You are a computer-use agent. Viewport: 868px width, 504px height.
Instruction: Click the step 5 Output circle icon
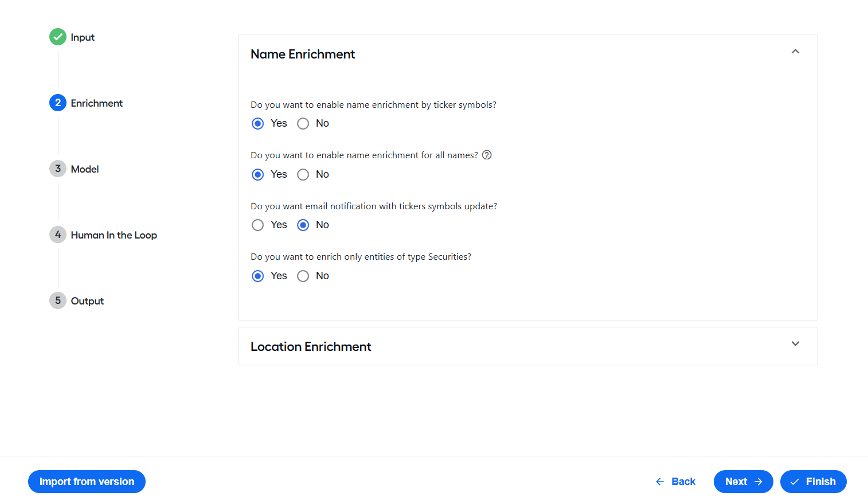pyautogui.click(x=58, y=300)
